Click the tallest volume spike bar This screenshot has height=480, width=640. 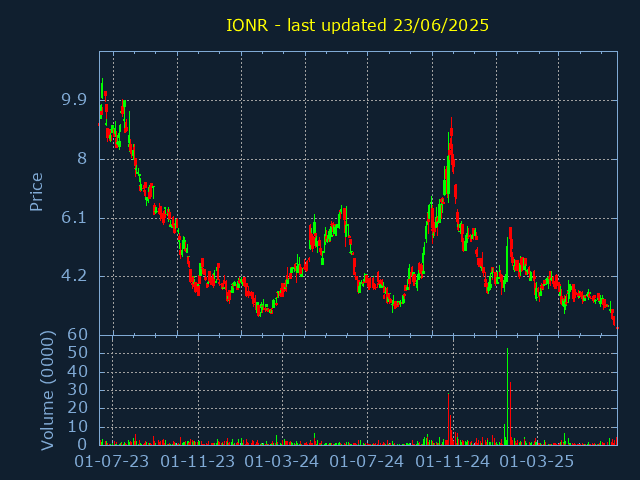[507, 400]
